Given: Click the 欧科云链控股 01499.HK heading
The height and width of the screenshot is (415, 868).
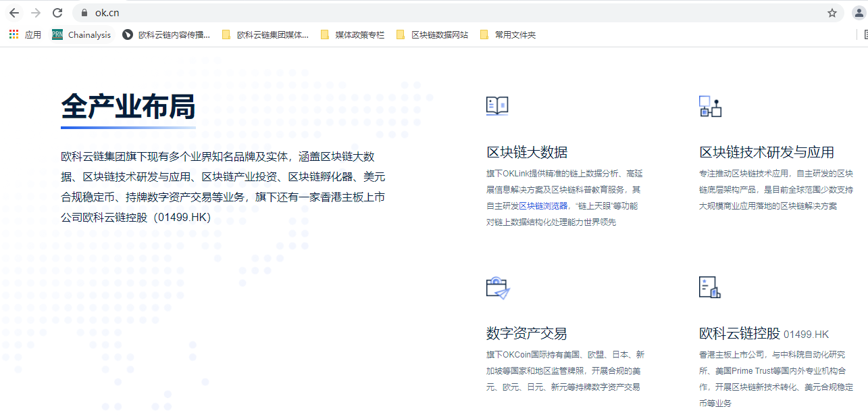Looking at the screenshot, I should pyautogui.click(x=764, y=334).
